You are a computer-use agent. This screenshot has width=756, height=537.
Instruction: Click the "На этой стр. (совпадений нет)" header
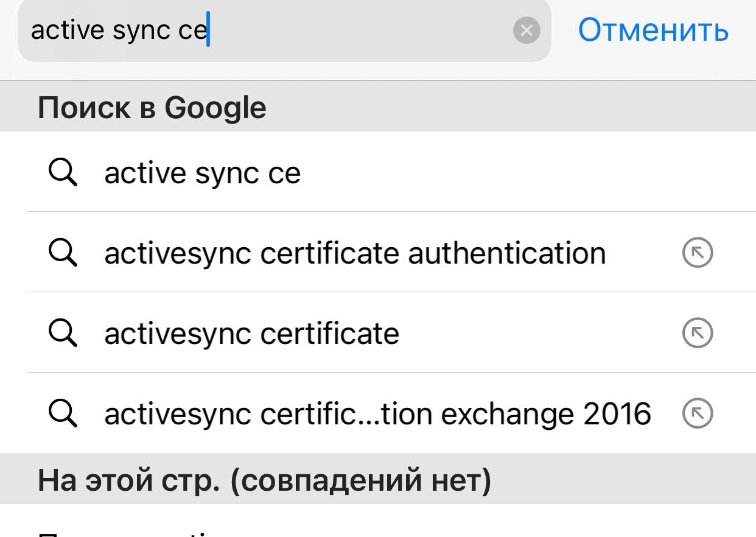pyautogui.click(x=264, y=480)
